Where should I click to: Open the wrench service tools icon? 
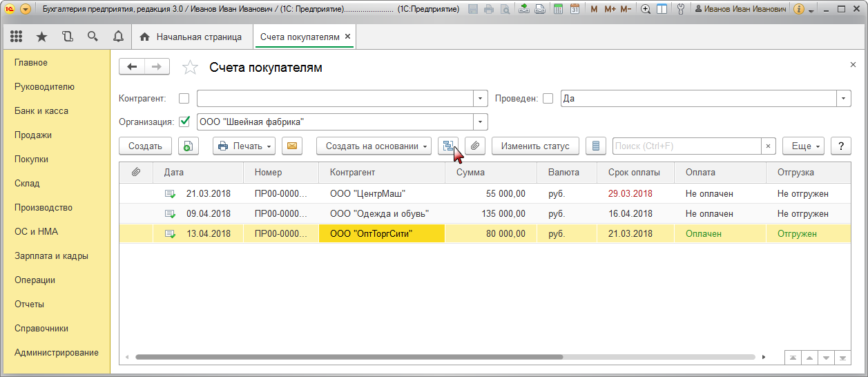[681, 9]
